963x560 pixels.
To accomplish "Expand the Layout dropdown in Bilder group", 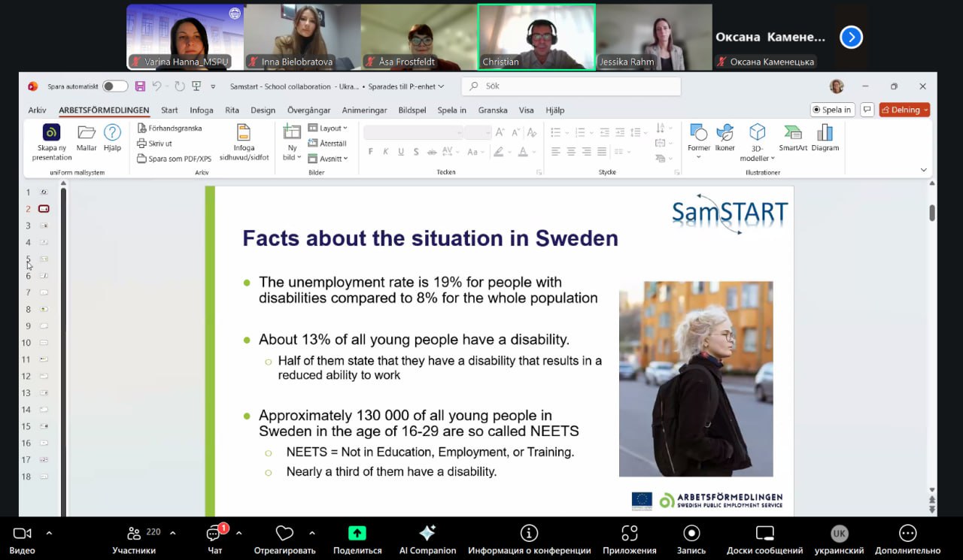I will coord(328,129).
